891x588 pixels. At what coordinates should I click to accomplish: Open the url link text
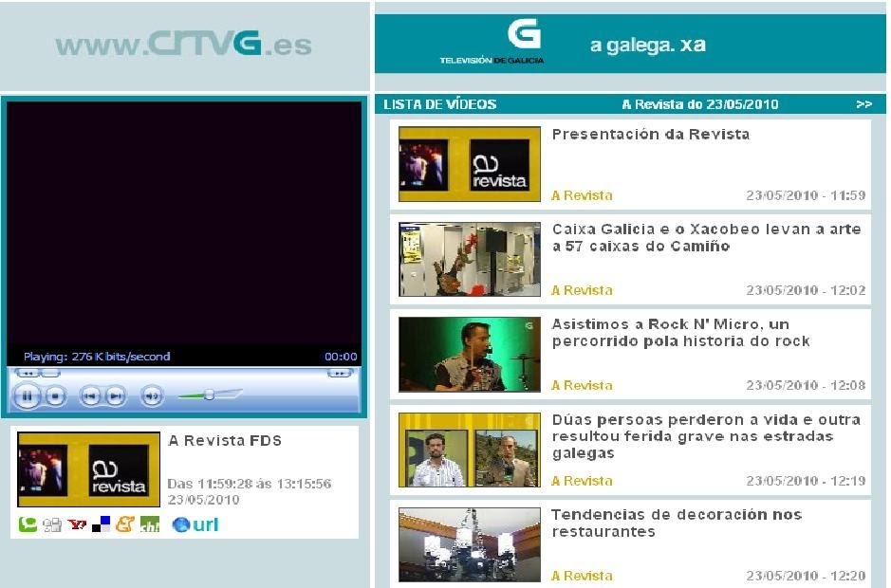click(x=205, y=524)
